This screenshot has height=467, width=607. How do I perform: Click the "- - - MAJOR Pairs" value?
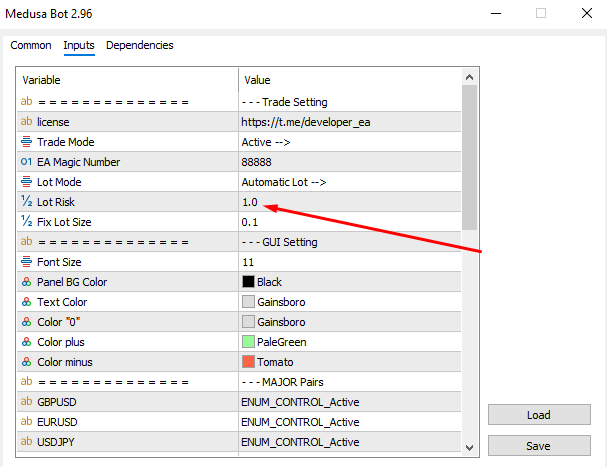283,382
